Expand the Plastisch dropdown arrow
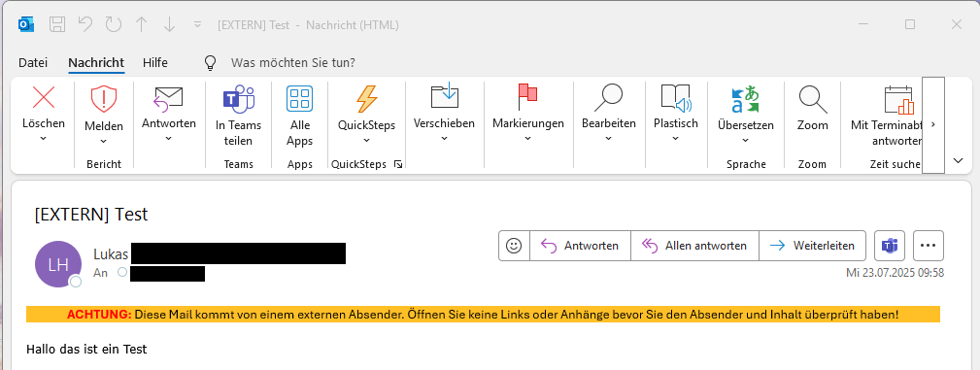980x370 pixels. 676,138
